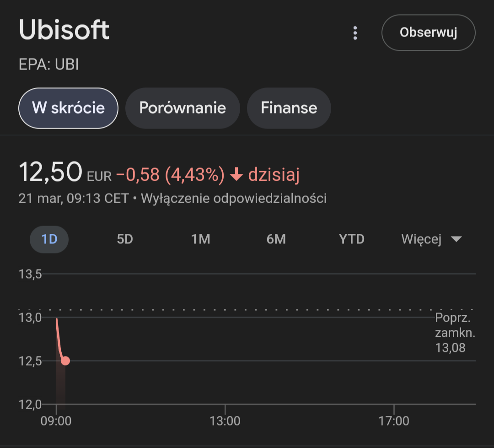Open the three-dot more options menu
This screenshot has height=448, width=494.
(355, 33)
